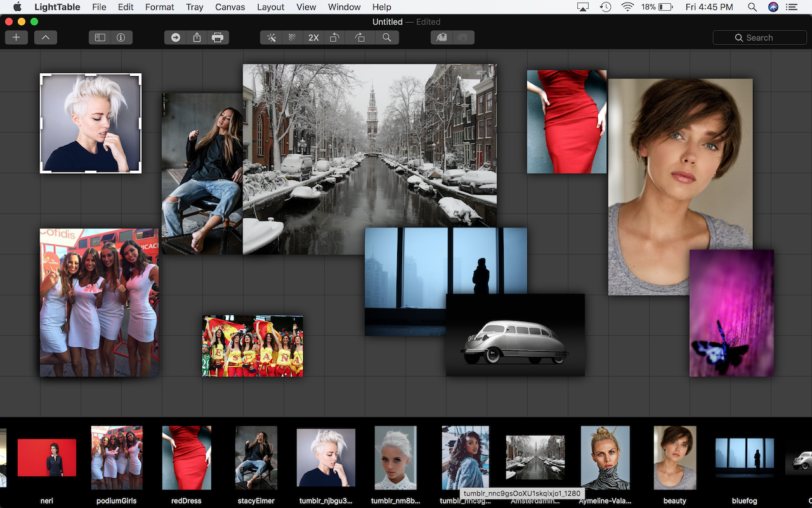
Task: Toggle the 2X zoom button
Action: coord(313,37)
